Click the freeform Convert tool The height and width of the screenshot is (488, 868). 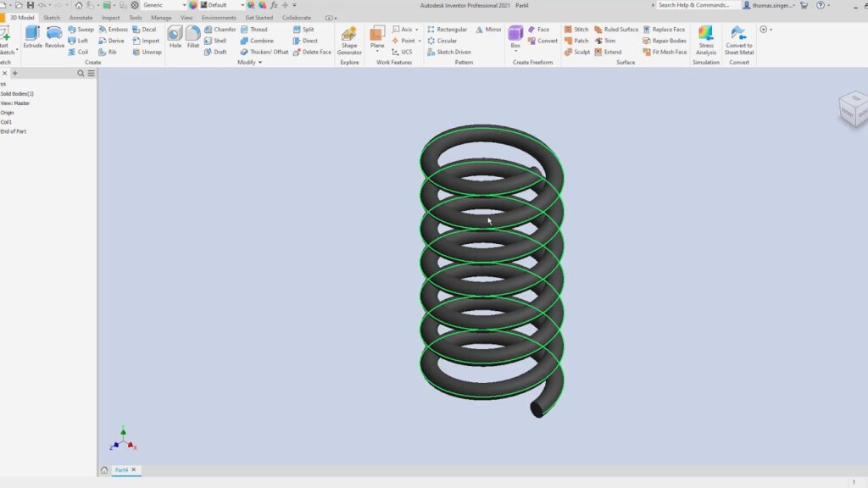[x=542, y=41]
